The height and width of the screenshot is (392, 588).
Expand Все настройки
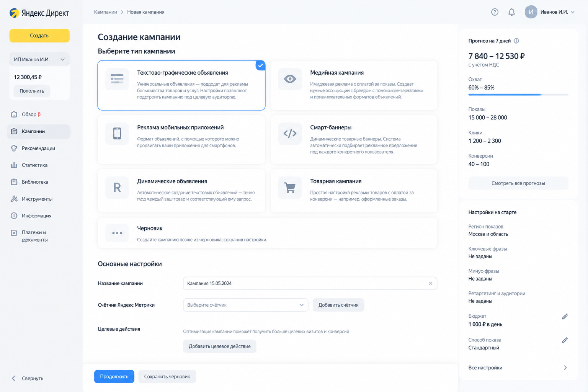[518, 368]
